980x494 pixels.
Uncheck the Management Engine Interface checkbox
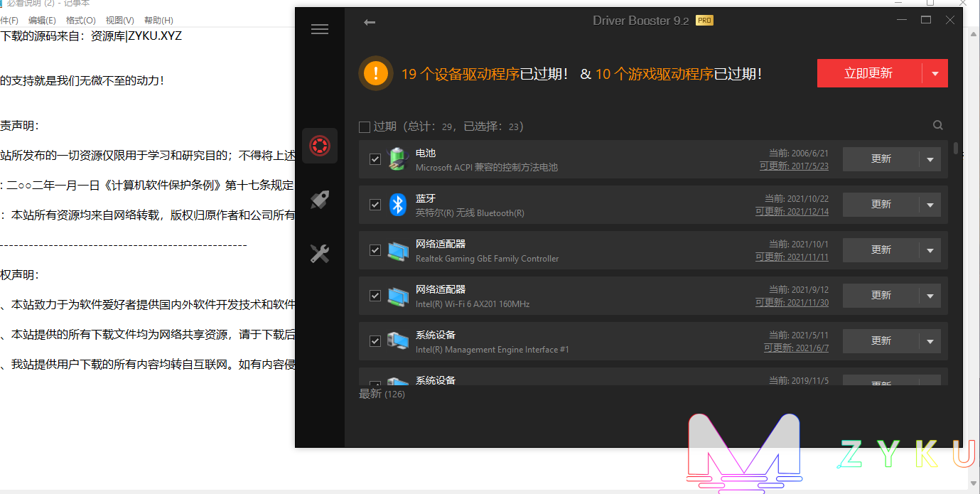(x=375, y=341)
